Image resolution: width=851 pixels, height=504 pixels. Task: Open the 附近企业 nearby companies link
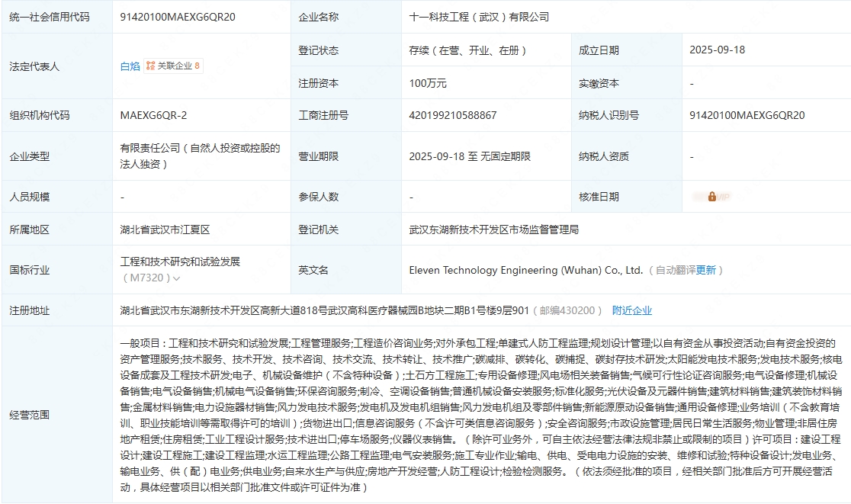tap(632, 310)
